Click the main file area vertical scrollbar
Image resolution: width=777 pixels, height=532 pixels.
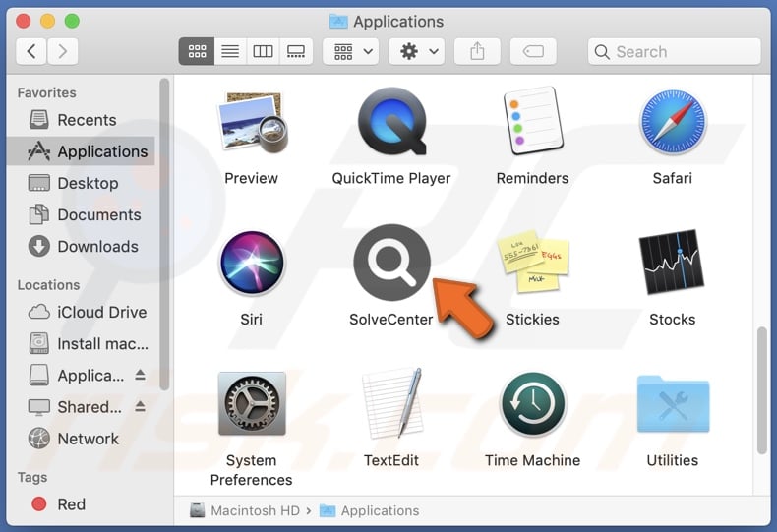(x=762, y=390)
